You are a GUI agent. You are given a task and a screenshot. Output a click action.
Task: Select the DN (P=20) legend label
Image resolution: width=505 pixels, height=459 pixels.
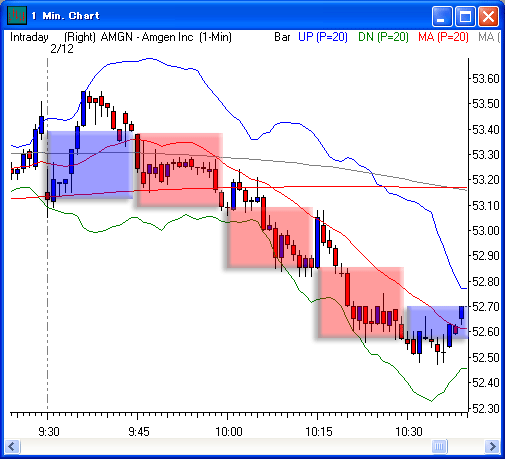pyautogui.click(x=383, y=37)
